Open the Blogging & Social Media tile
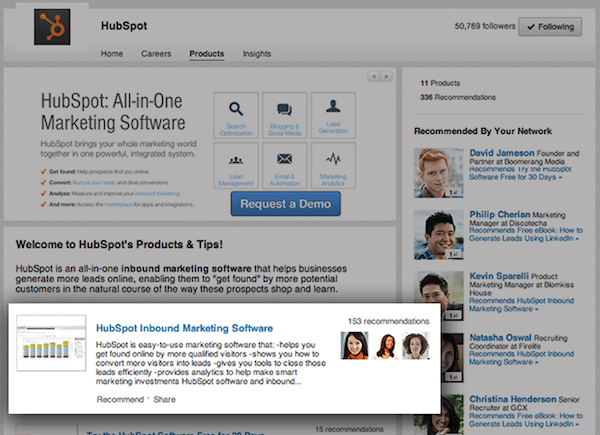600x435 pixels. click(x=285, y=115)
